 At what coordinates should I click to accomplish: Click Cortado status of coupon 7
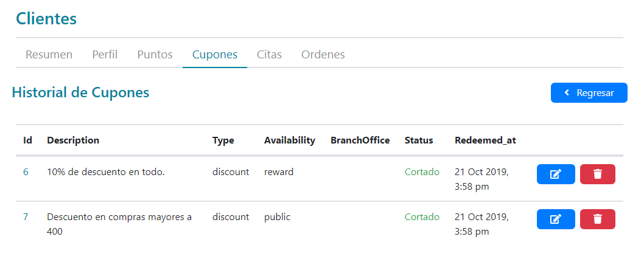pyautogui.click(x=422, y=217)
